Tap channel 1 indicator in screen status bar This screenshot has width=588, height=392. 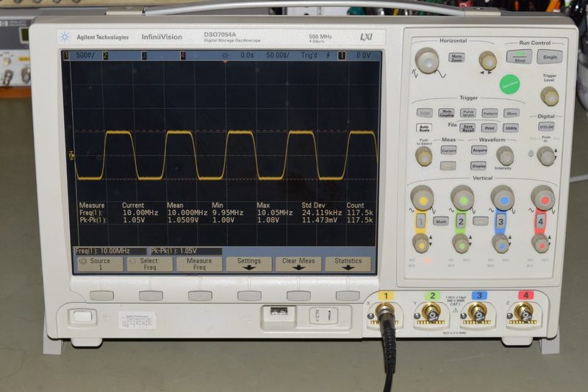pos(66,55)
